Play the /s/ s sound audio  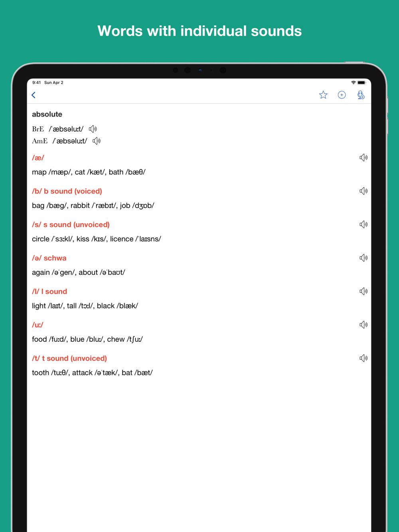pos(363,225)
